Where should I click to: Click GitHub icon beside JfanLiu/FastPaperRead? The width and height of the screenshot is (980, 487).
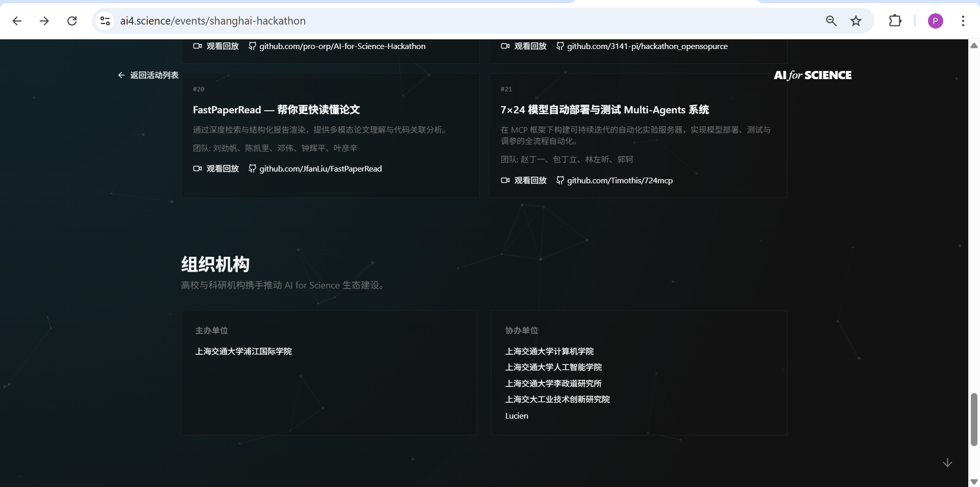tap(252, 168)
